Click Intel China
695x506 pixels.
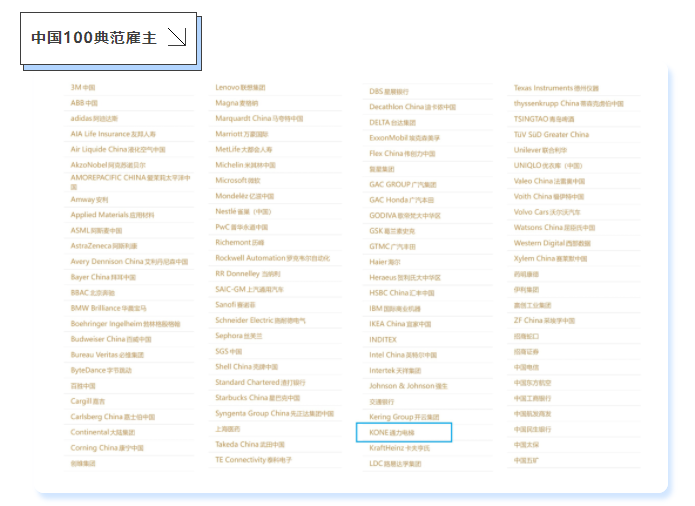tap(403, 355)
